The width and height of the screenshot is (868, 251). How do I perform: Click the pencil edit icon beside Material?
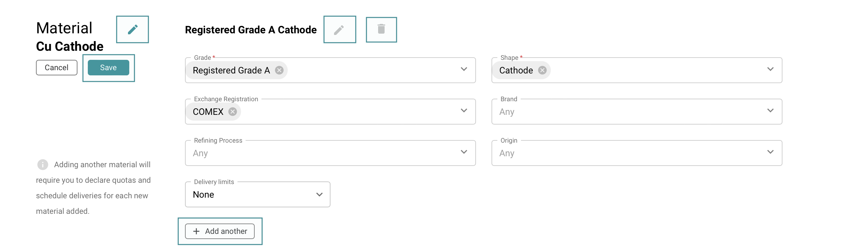(x=133, y=30)
